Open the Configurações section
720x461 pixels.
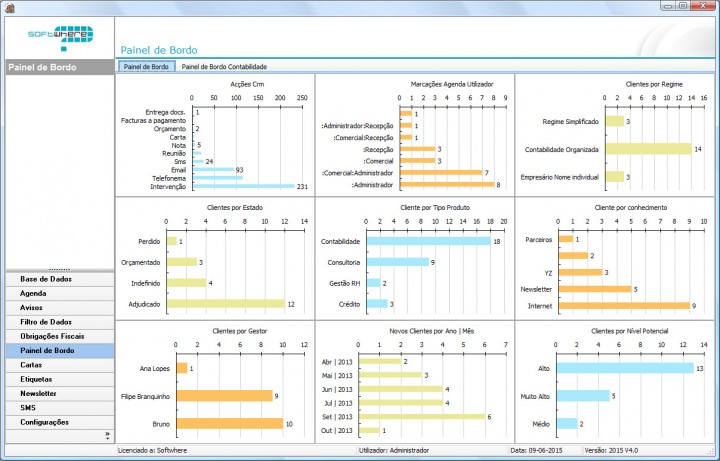point(60,422)
